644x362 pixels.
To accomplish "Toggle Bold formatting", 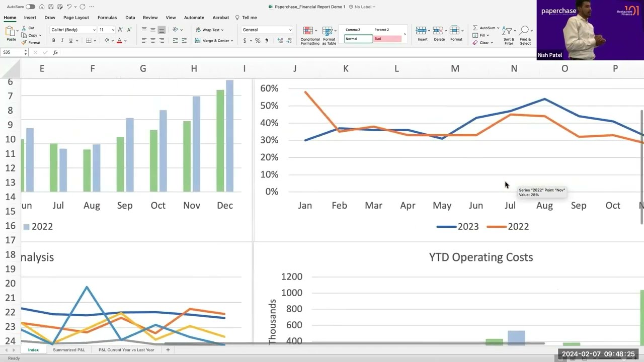I will pyautogui.click(x=53, y=41).
